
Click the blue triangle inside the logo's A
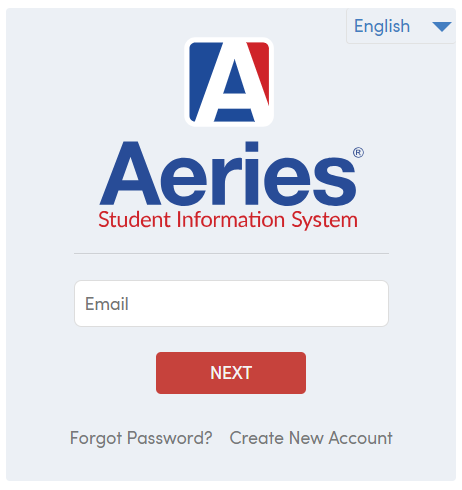click(234, 77)
